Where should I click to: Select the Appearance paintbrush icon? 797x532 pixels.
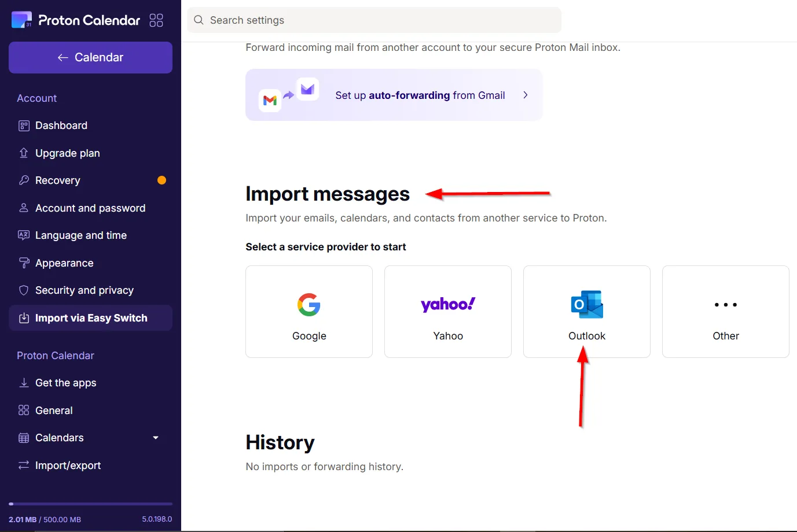(23, 263)
